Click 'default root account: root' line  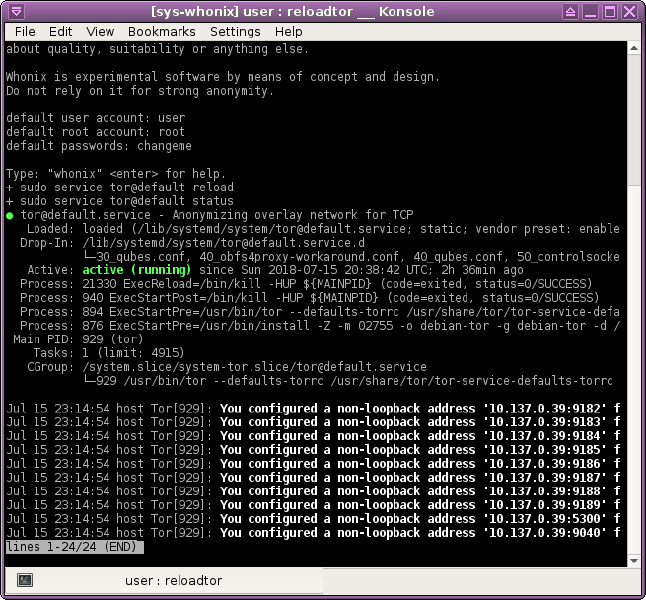click(x=96, y=132)
